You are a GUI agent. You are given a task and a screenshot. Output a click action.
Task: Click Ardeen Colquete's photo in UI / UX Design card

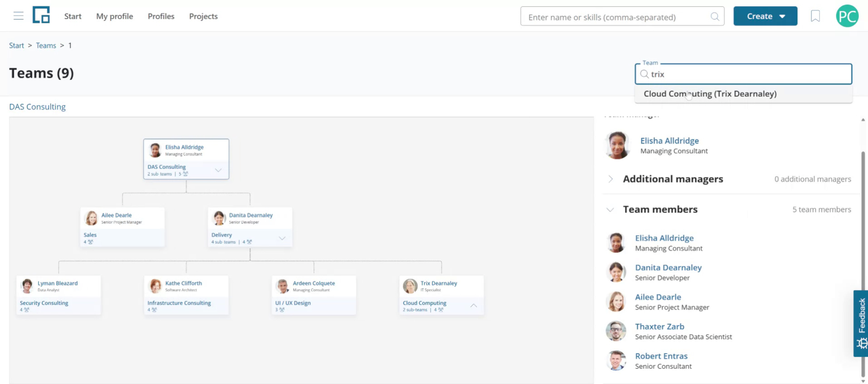[282, 286]
